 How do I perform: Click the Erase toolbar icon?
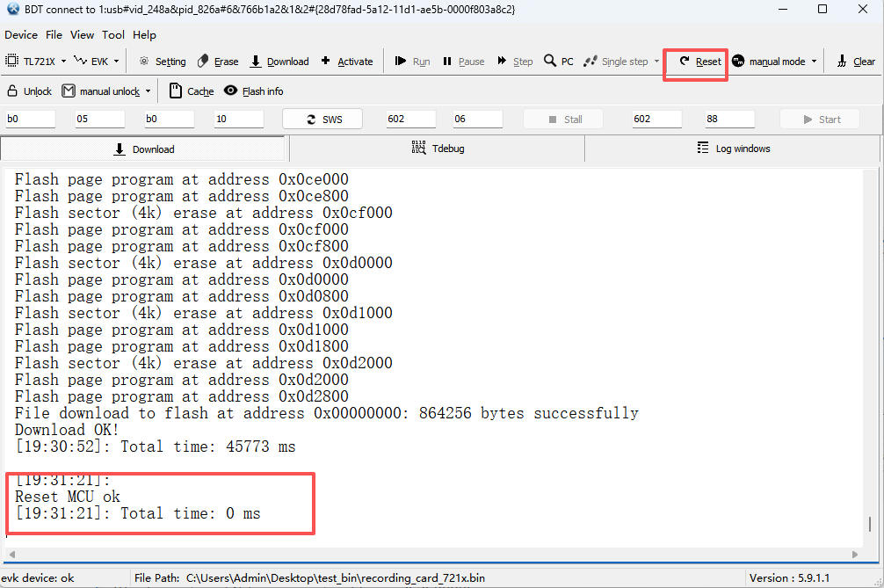203,61
